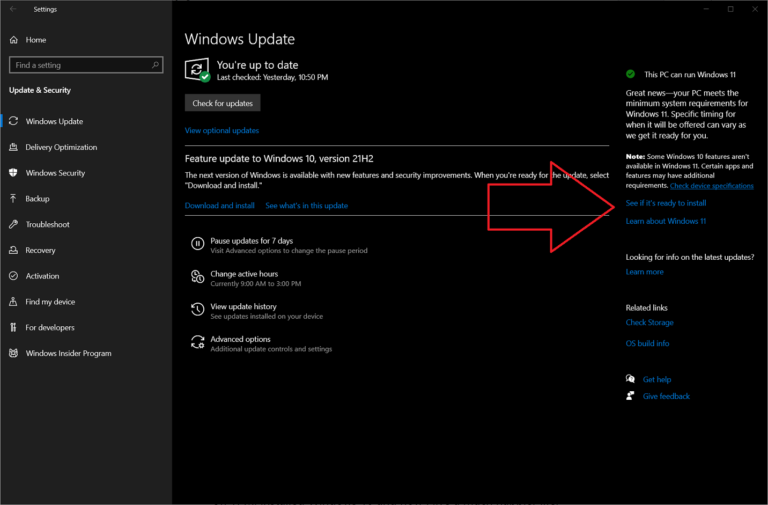Click the Update & Security heading

click(40, 90)
